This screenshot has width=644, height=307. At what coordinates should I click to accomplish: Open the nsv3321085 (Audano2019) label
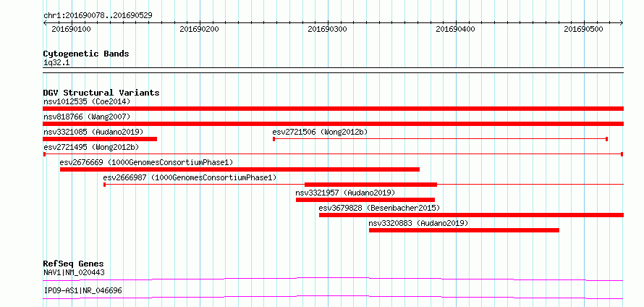tap(93, 132)
